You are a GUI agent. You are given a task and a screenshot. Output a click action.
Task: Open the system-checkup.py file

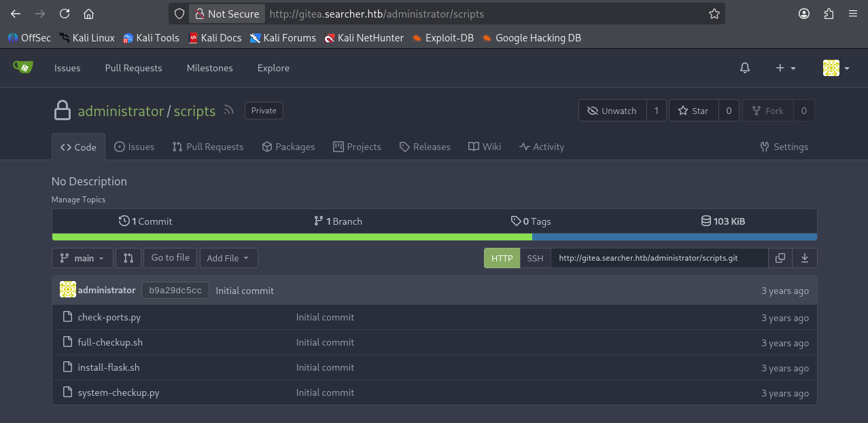118,392
